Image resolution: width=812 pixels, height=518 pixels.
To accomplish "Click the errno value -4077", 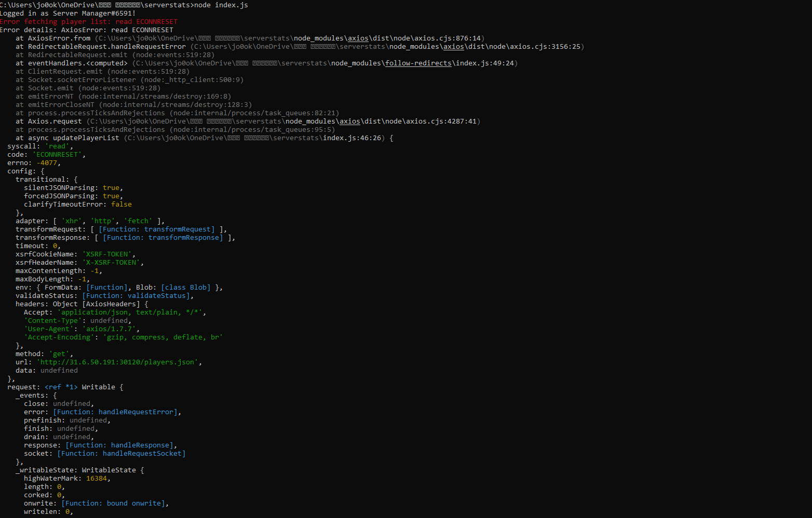I will (x=47, y=163).
